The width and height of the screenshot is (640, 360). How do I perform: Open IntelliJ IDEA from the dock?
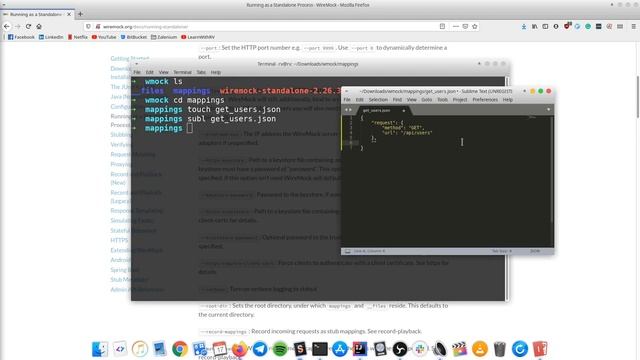point(360,349)
